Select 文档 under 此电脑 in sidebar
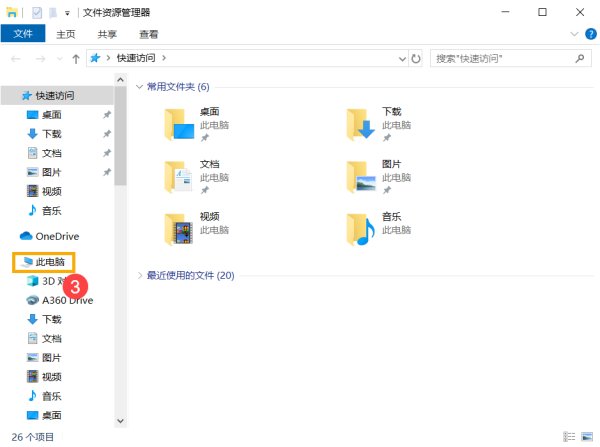This screenshot has width=600, height=447. tap(52, 338)
